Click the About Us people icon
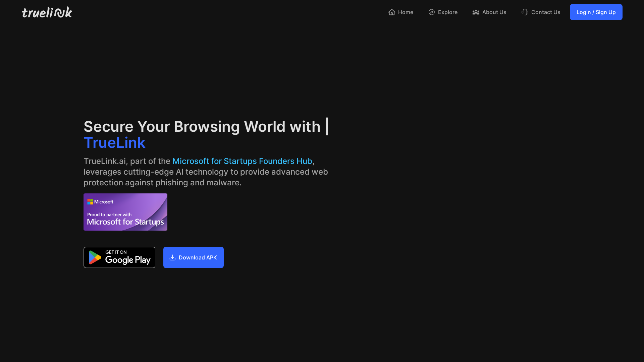 pos(476,12)
